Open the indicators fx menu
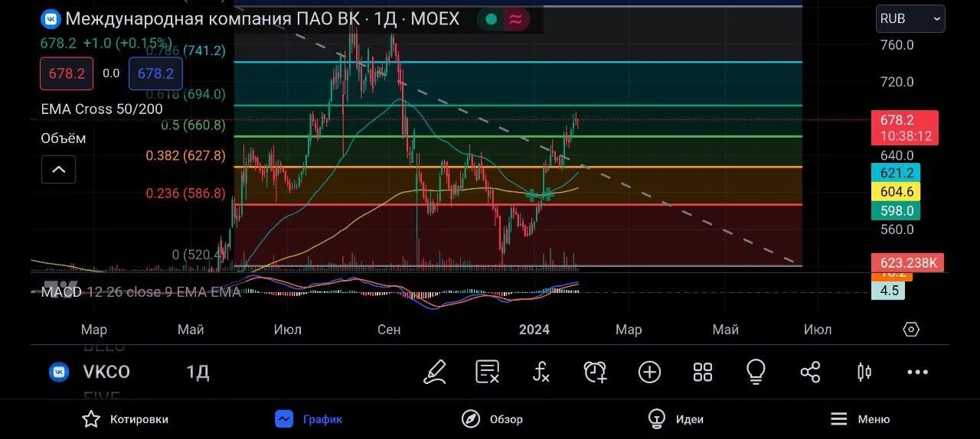Viewport: 980px width, 439px height. point(541,372)
